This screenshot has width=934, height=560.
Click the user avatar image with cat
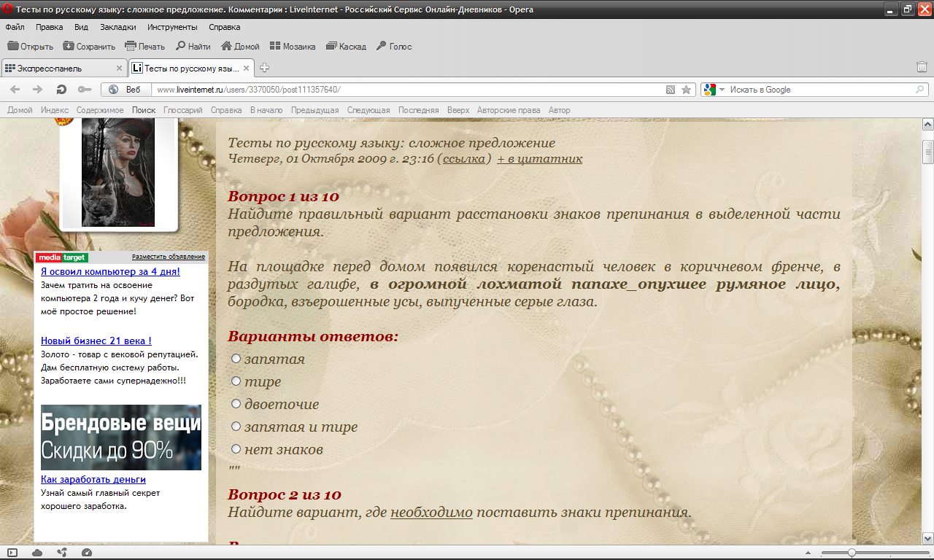click(x=118, y=173)
